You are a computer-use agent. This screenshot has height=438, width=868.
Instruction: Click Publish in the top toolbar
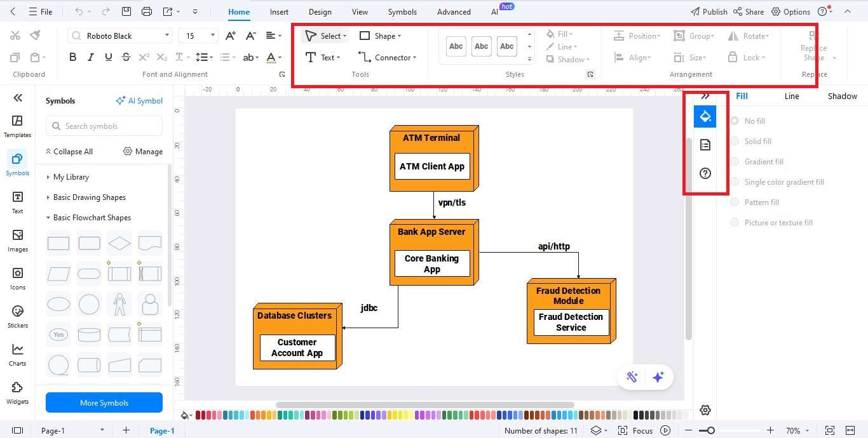(x=709, y=11)
